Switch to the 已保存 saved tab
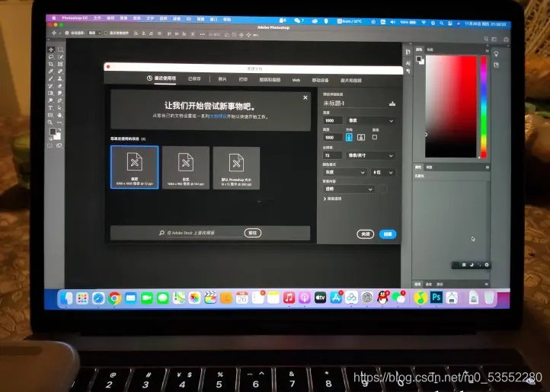The image size is (550, 392). (194, 79)
